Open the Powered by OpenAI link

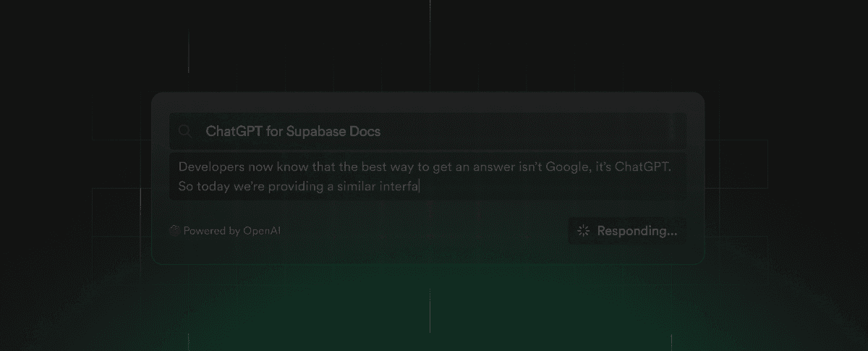pos(225,231)
